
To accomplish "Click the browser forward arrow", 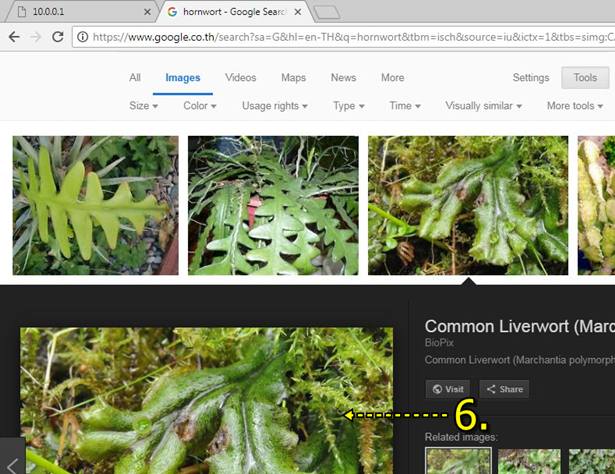I will point(36,37).
